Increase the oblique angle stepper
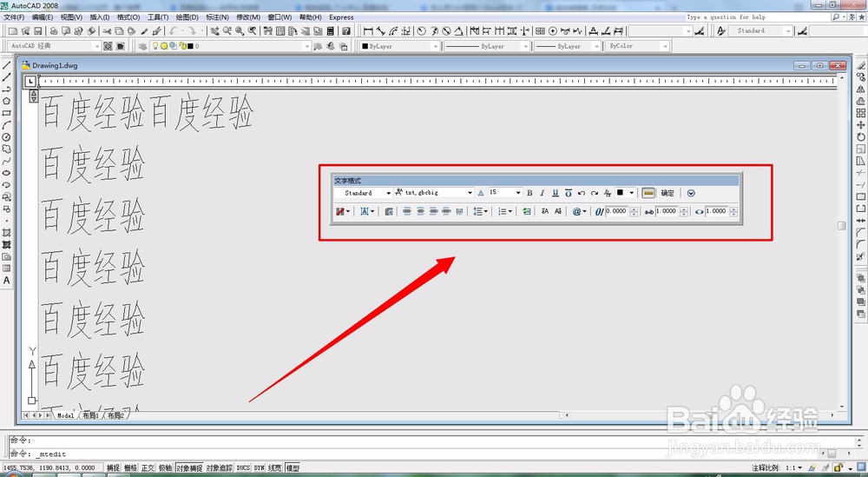 pos(634,209)
